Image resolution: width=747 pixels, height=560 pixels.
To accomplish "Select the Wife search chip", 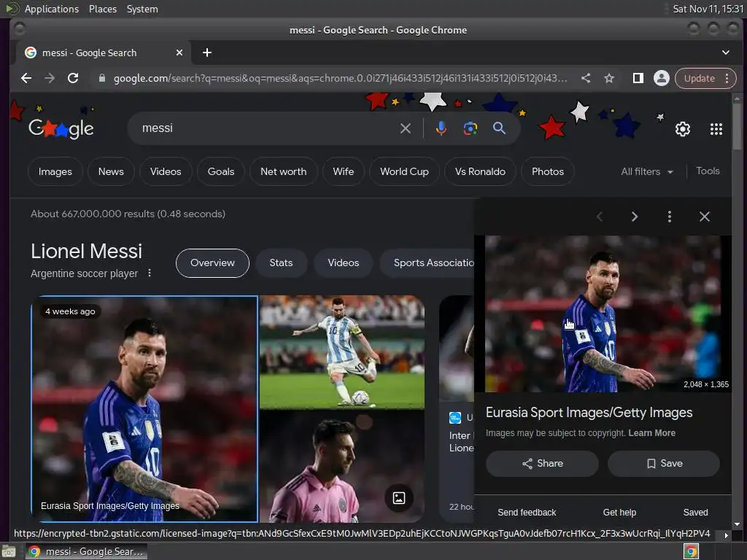I will click(344, 171).
